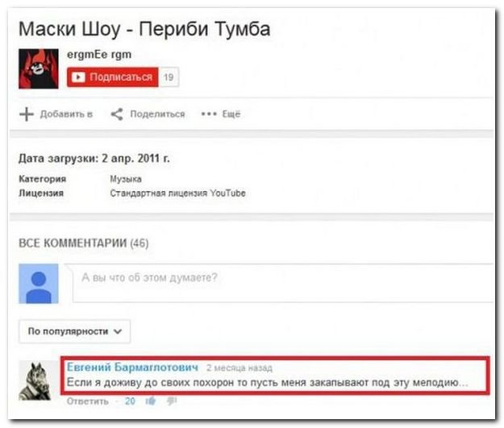Image resolution: width=504 pixels, height=428 pixels.
Task: Reply to the comment via Ответить
Action: 87,401
